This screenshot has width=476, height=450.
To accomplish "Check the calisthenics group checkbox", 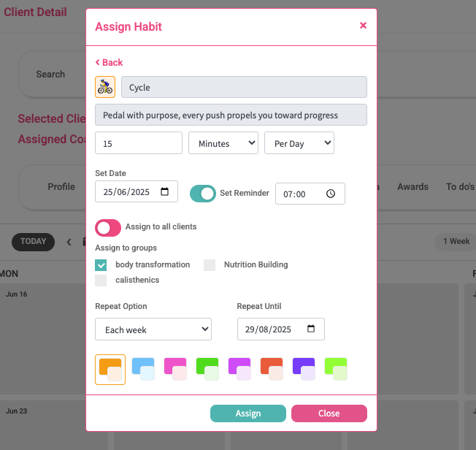I will 101,280.
